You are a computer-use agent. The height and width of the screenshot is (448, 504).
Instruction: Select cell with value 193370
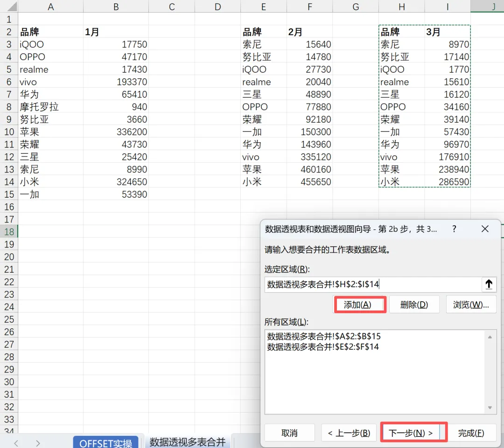pos(116,82)
